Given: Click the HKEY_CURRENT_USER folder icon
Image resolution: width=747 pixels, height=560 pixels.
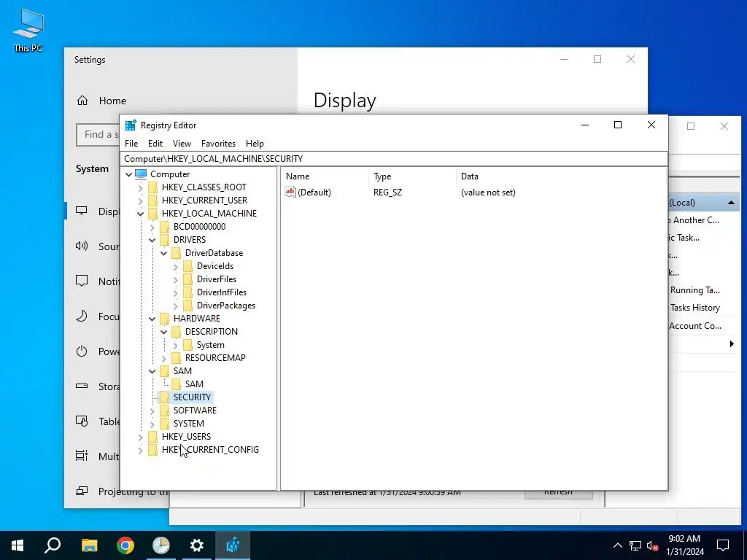Looking at the screenshot, I should tap(153, 201).
